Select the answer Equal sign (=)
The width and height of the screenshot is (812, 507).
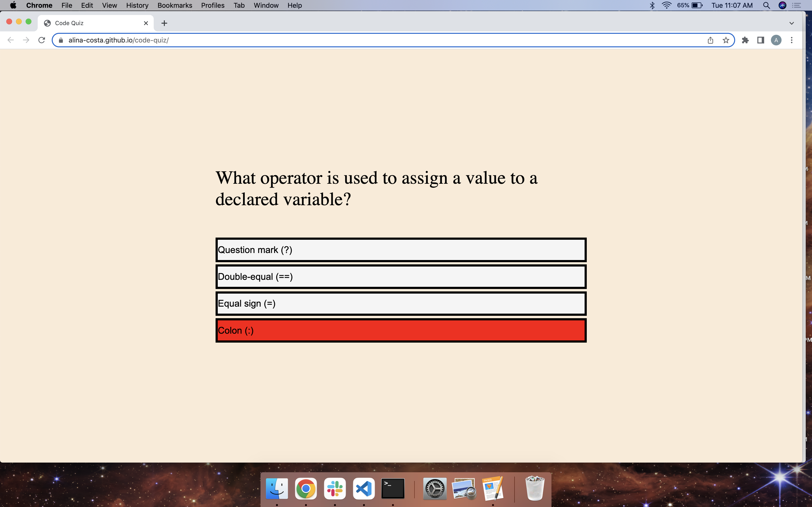click(401, 303)
